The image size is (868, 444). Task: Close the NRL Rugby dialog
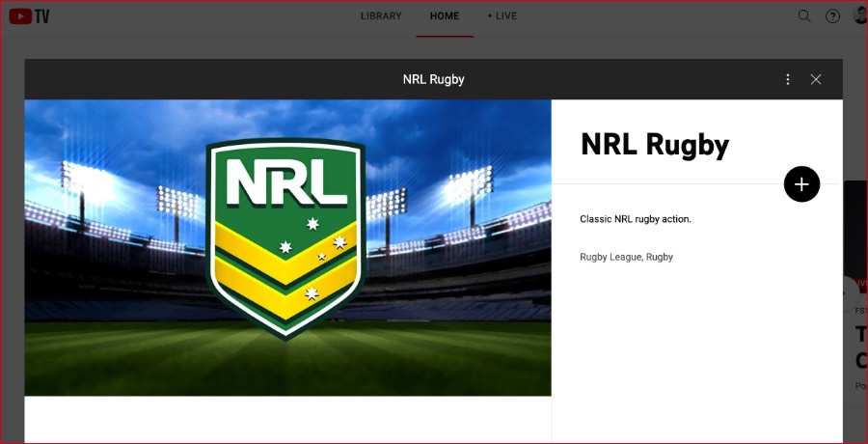815,79
